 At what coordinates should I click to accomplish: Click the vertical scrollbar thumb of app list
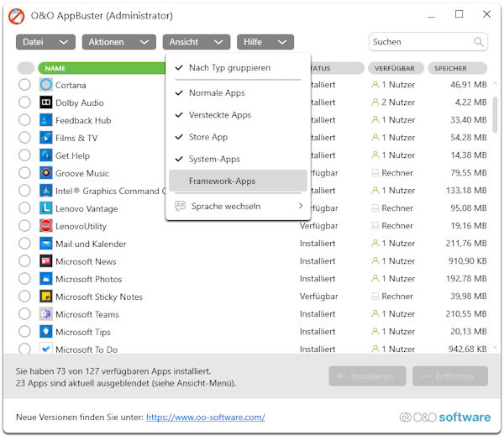(495, 114)
